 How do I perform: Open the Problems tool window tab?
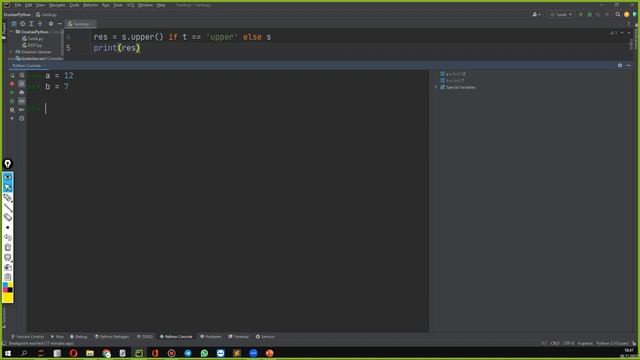click(x=211, y=337)
